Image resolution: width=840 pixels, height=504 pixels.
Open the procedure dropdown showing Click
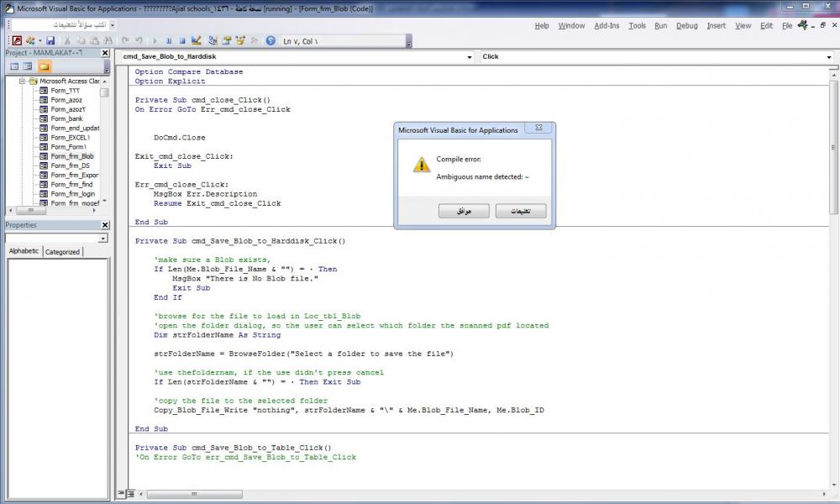[829, 57]
